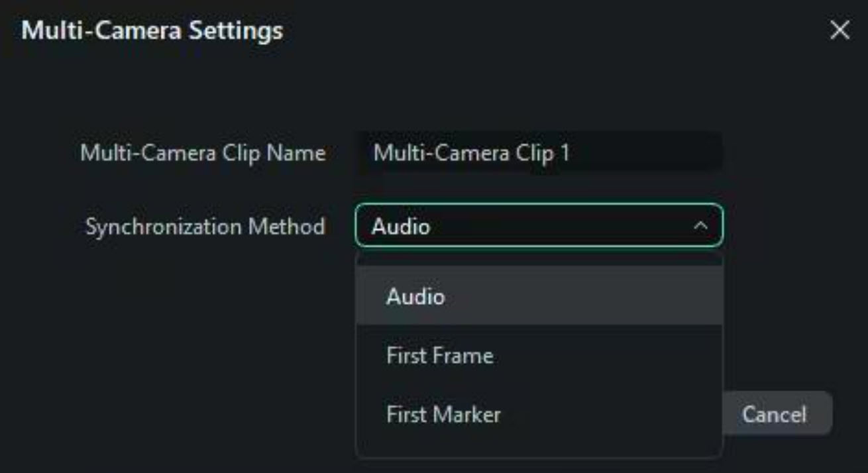Close the Multi-Camera Settings dialog
The height and width of the screenshot is (473, 868).
click(840, 30)
